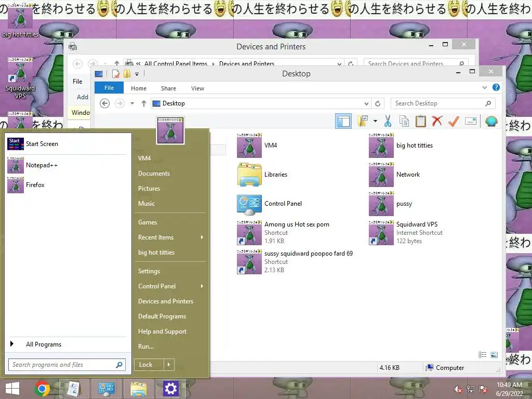
Task: Select the Network item in file list
Action: tap(394, 175)
